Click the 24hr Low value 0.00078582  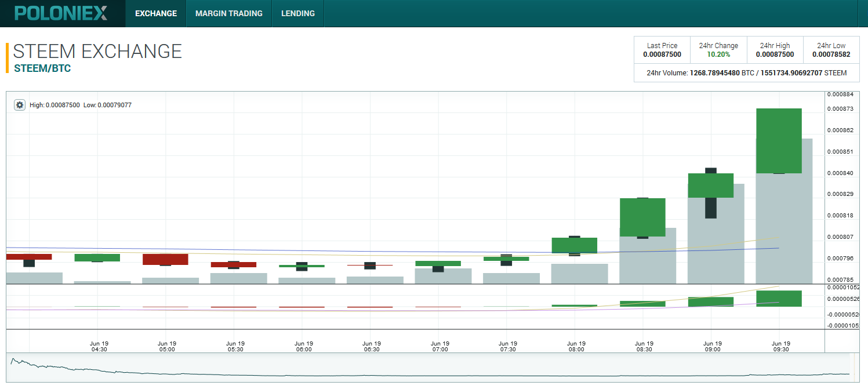[831, 54]
